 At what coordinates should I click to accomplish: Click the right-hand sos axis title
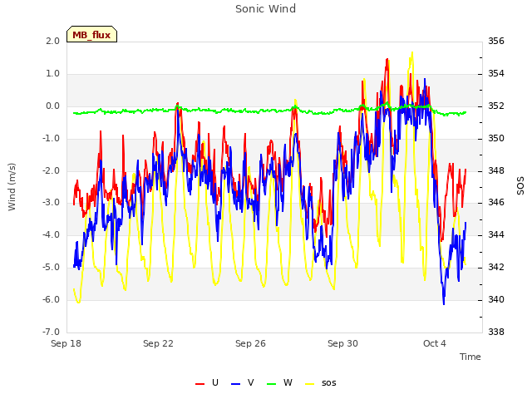pyautogui.click(x=520, y=186)
